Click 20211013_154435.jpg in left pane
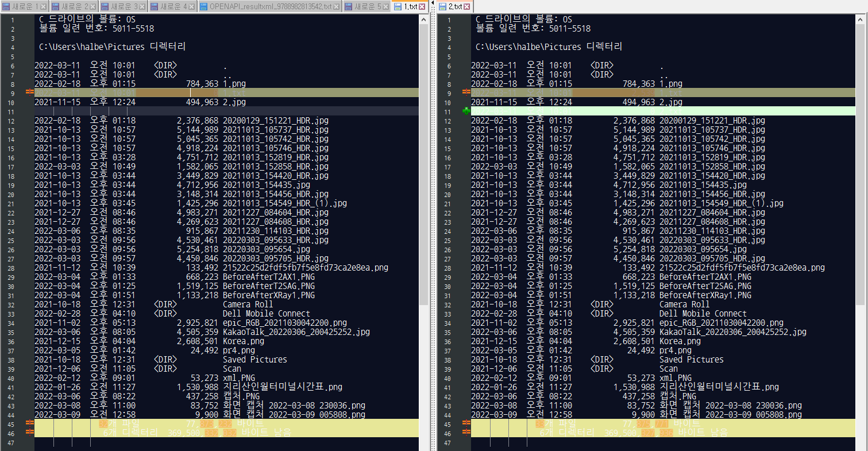This screenshot has width=868, height=451. (x=267, y=185)
